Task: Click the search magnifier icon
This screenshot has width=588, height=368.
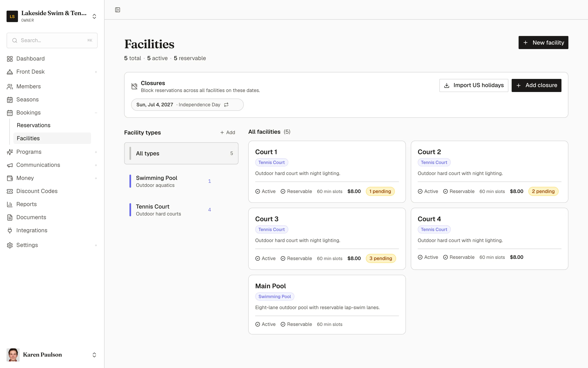Action: (x=15, y=40)
